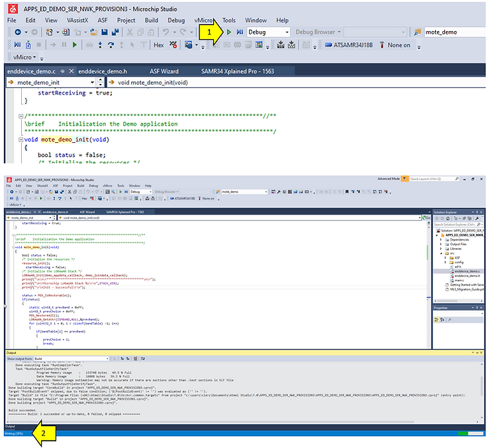Toggle auto-hide pin on Properties panel
490x448 pixels.
[x=477, y=308]
